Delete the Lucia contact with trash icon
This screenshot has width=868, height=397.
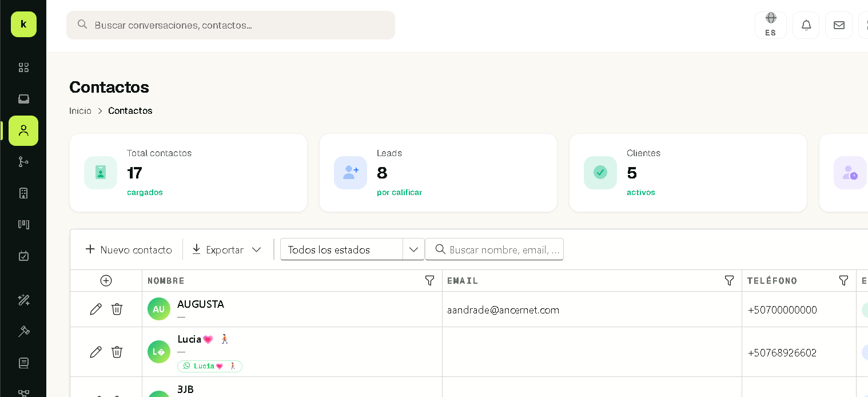point(117,352)
